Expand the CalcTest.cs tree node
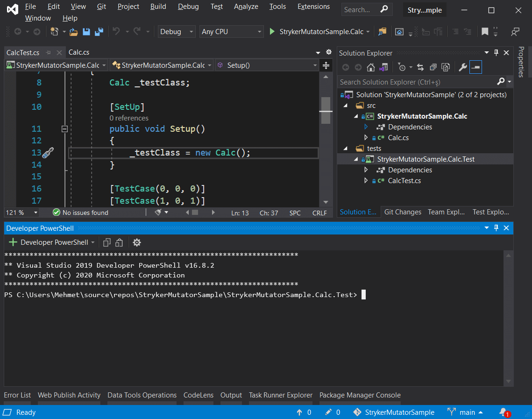Screen dimensions: 532x419 (366, 180)
